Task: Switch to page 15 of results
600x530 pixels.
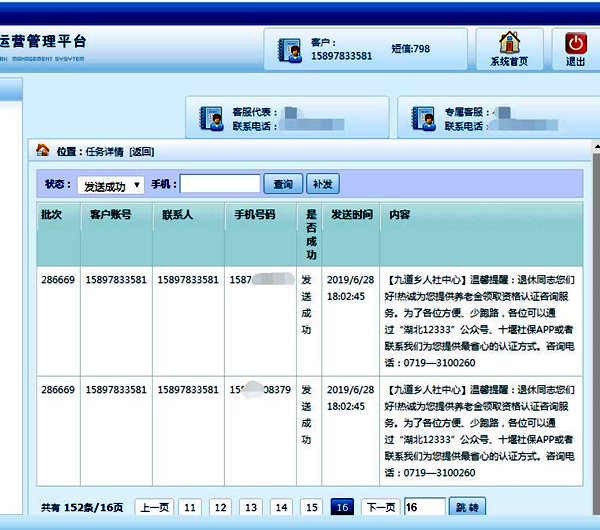Action: pos(311,508)
